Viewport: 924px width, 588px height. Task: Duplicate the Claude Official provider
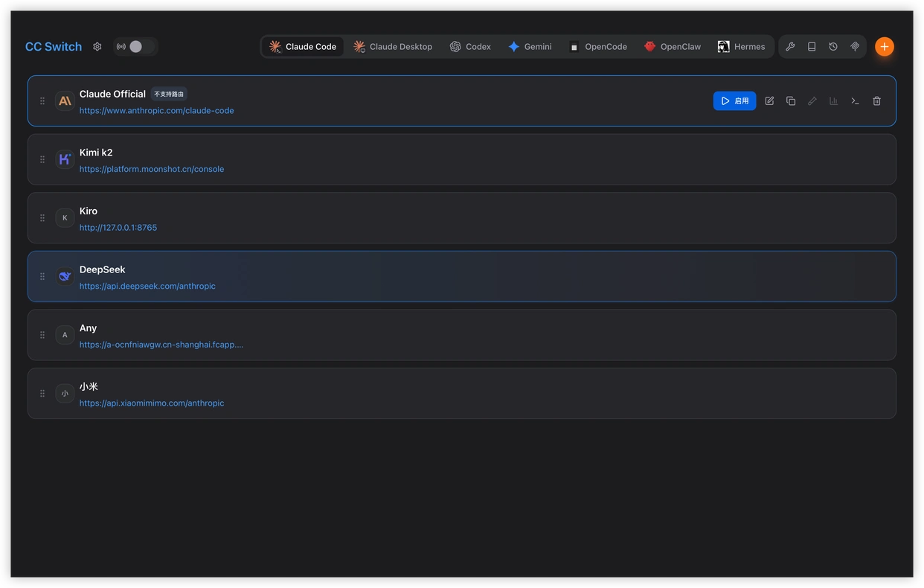pyautogui.click(x=791, y=100)
